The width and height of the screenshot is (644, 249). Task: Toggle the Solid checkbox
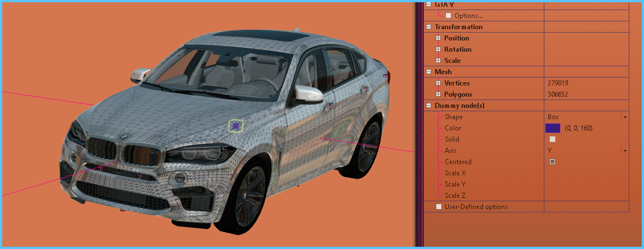click(552, 139)
